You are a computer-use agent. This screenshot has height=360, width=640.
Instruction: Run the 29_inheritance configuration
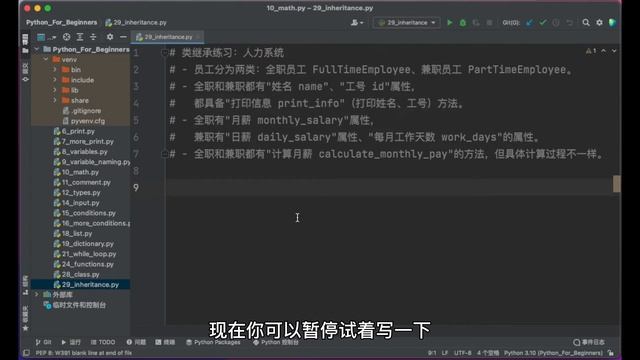coord(450,22)
